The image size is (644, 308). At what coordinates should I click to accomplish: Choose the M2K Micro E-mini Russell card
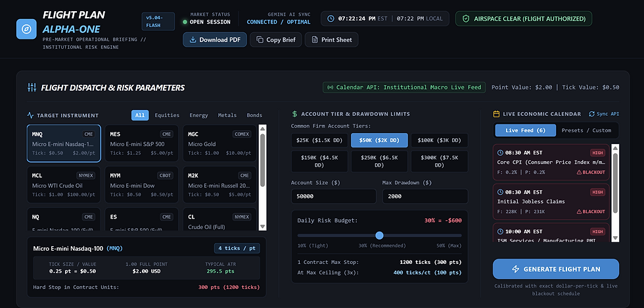[219, 185]
